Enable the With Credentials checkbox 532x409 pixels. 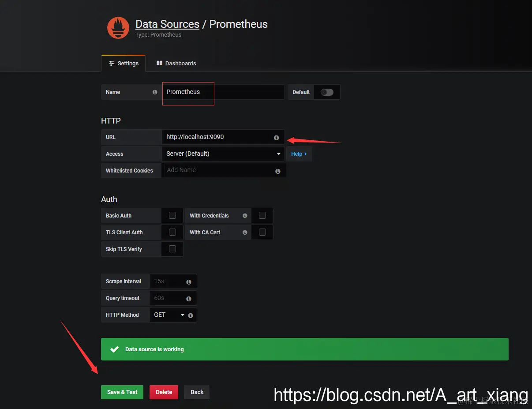262,215
